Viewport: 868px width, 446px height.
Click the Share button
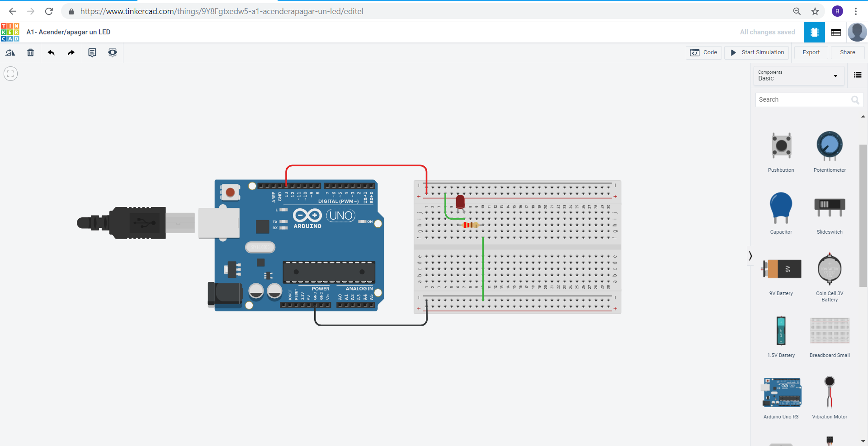[x=848, y=52]
